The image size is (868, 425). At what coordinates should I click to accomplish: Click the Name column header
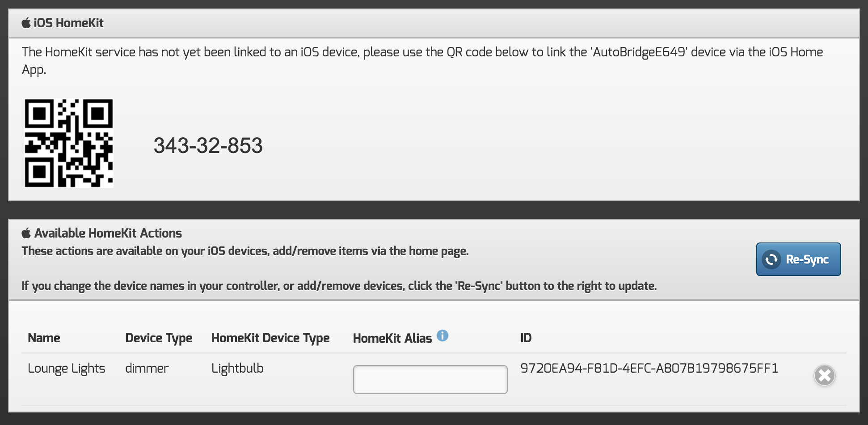[44, 338]
